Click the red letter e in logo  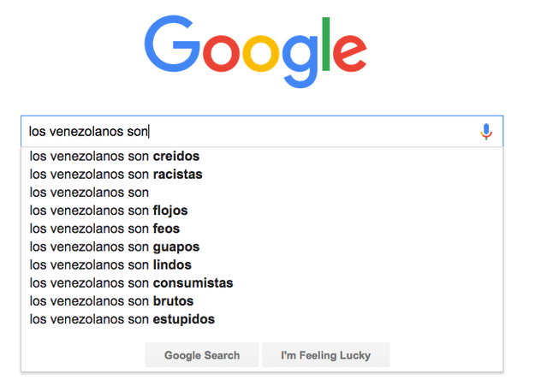(x=350, y=54)
